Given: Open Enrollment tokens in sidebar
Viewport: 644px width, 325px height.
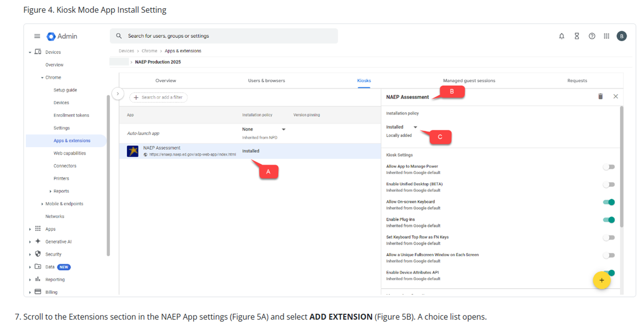Looking at the screenshot, I should tap(71, 115).
